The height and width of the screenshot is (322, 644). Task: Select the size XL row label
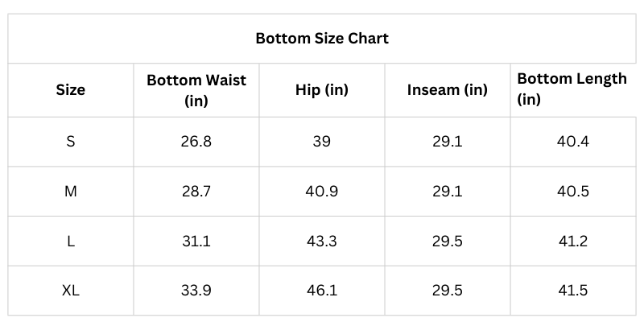71,290
